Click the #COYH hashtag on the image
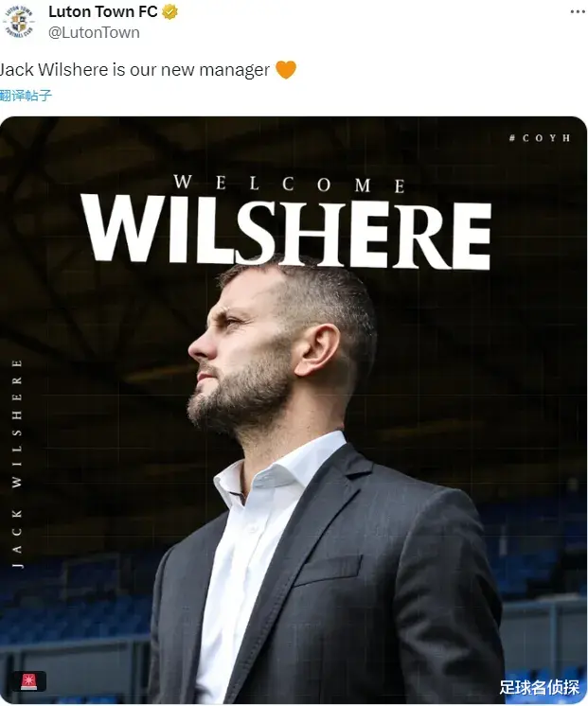This screenshot has height=706, width=588. click(540, 138)
